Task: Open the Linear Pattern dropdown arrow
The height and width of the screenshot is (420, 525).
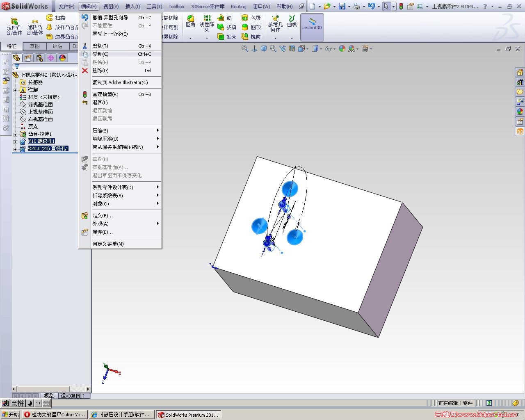Action: (207, 38)
